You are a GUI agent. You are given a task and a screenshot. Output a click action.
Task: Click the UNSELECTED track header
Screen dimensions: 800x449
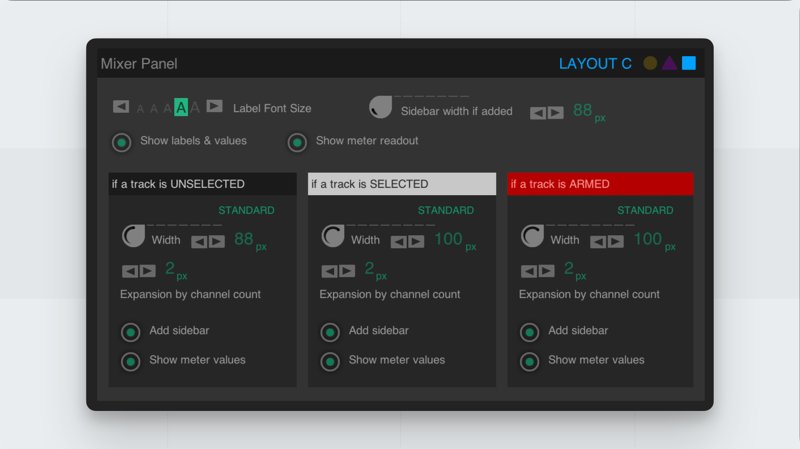pos(203,184)
